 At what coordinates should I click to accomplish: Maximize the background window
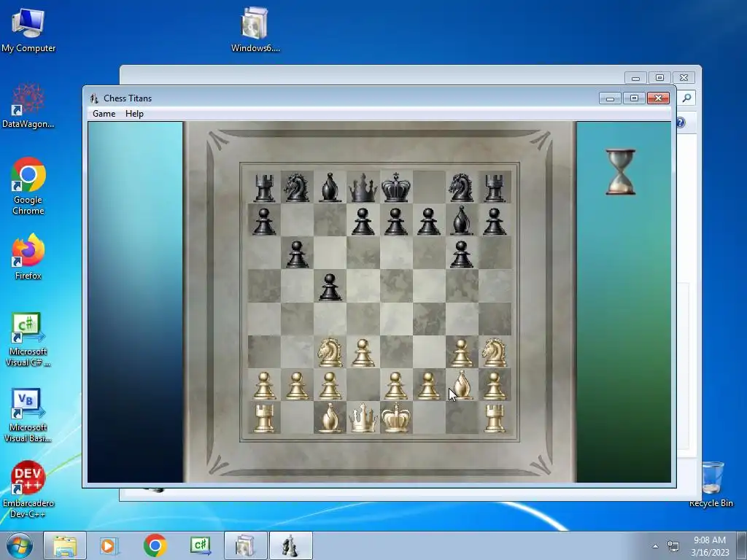(659, 77)
